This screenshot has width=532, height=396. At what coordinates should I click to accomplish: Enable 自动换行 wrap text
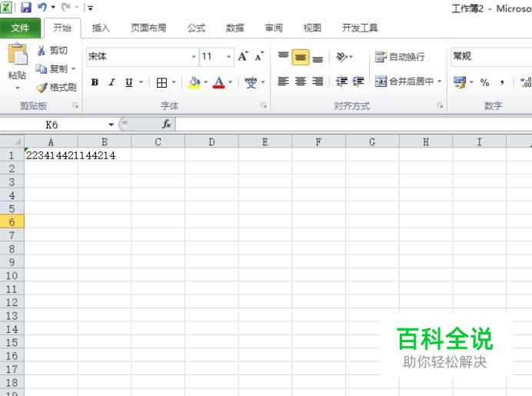(400, 57)
